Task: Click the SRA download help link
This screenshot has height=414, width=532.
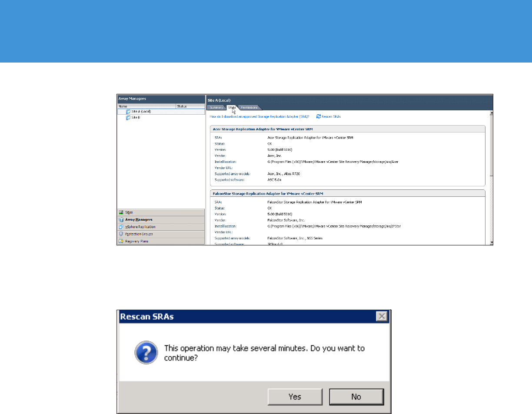Action: point(259,116)
